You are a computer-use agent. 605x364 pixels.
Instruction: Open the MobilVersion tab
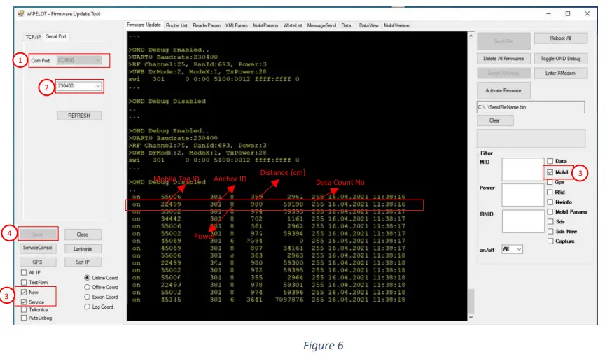tap(396, 25)
